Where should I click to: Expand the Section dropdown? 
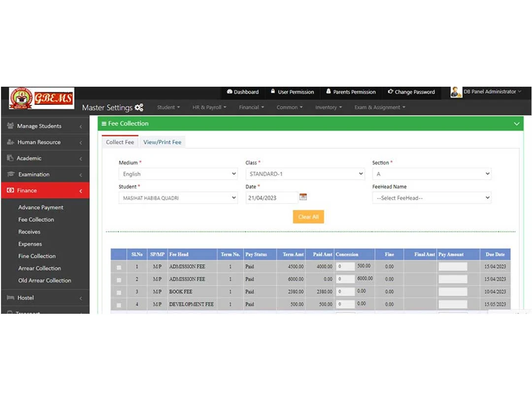tap(432, 173)
